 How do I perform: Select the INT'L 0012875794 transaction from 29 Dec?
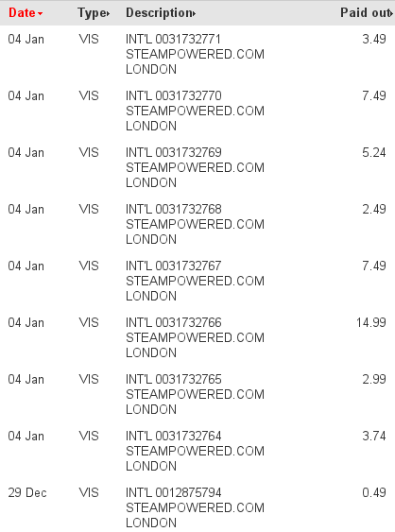[x=197, y=507]
